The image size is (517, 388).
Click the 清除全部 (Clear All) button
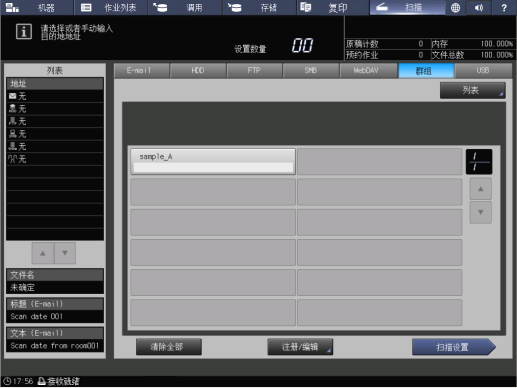(169, 347)
